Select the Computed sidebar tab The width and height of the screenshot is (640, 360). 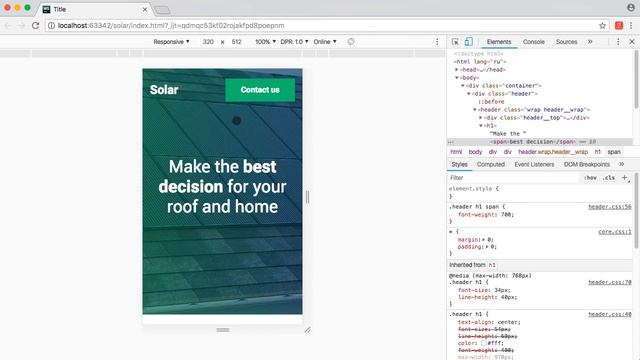(491, 164)
